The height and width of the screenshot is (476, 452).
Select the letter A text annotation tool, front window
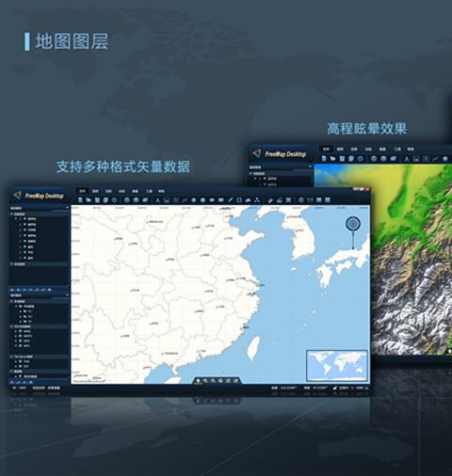tap(157, 200)
